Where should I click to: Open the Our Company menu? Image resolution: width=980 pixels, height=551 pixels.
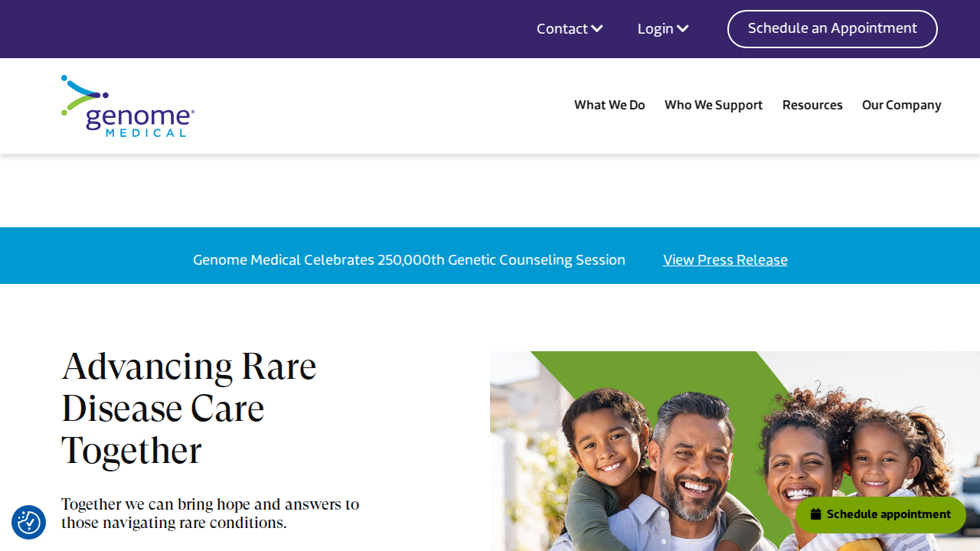(x=902, y=106)
